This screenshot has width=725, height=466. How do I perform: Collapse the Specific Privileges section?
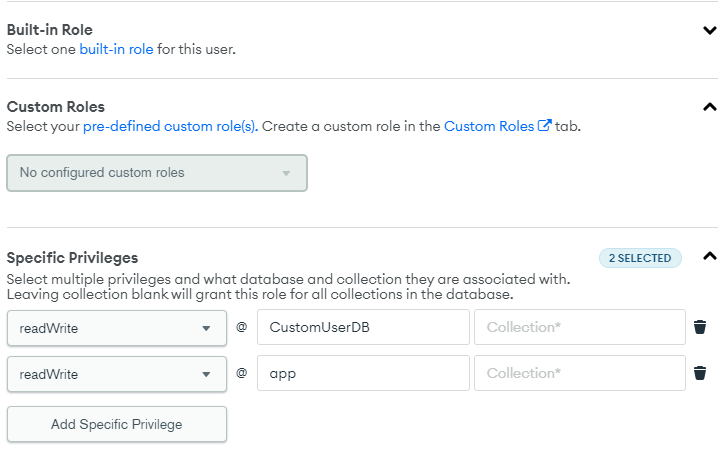(x=710, y=256)
